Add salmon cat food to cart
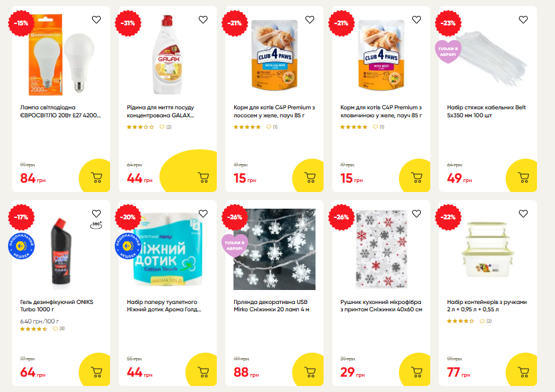This screenshot has width=555, height=392. pos(310,178)
